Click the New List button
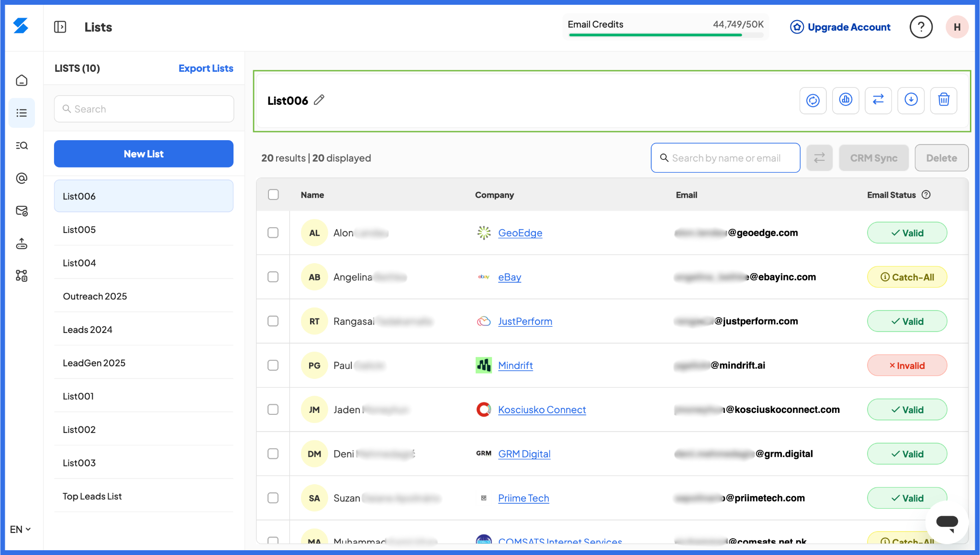 pos(144,154)
